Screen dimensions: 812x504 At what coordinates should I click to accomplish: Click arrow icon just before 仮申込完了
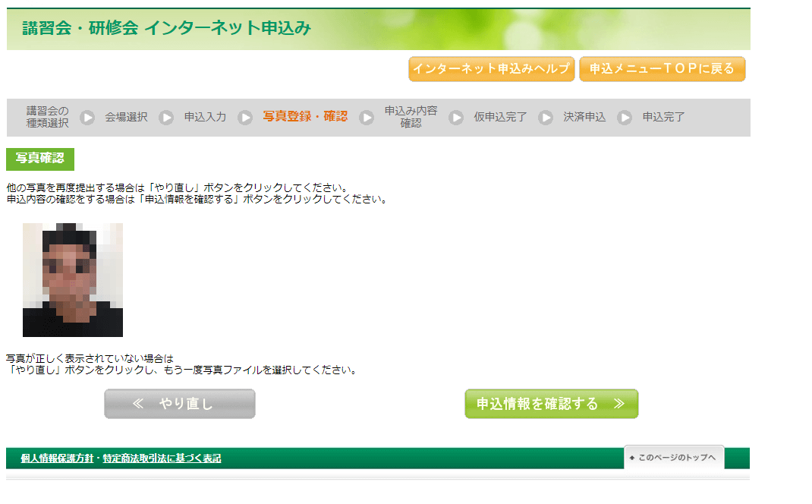[456, 118]
